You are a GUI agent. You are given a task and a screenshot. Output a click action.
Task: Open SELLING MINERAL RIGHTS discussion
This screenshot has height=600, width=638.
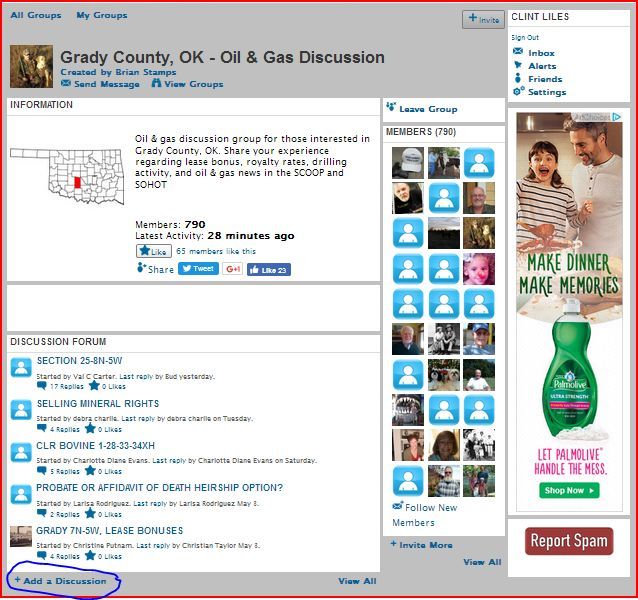(98, 404)
